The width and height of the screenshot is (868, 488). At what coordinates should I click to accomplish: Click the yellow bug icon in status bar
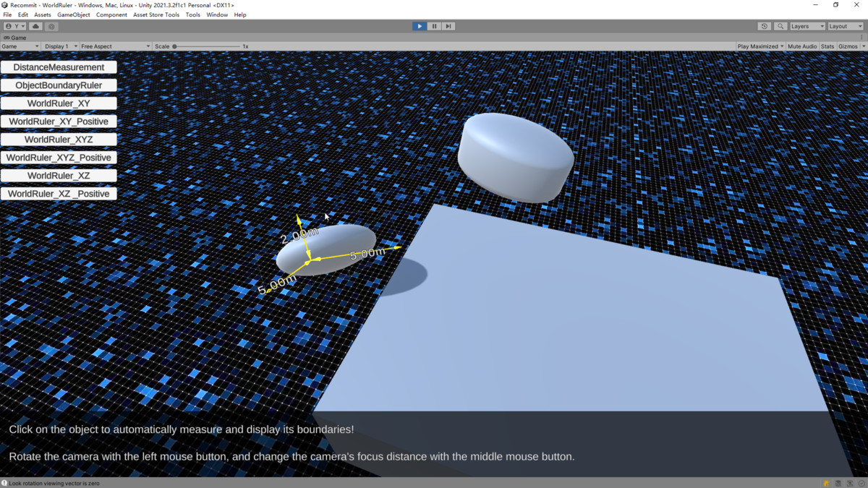pyautogui.click(x=826, y=483)
